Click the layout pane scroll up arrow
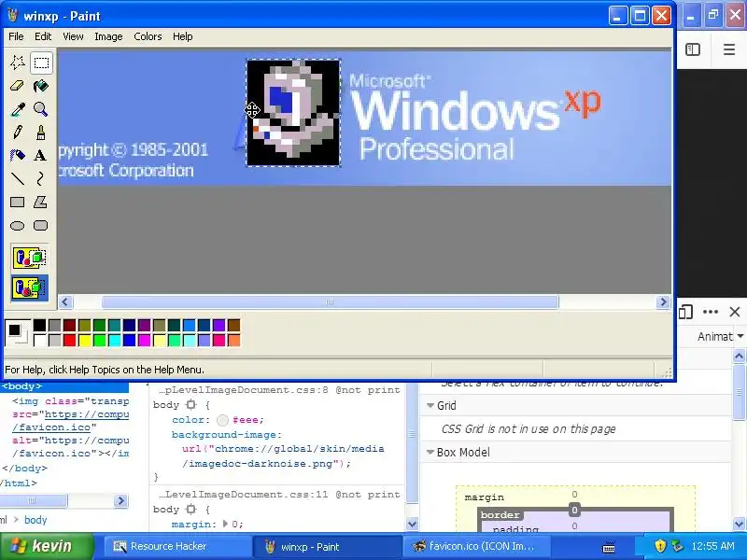 point(739,356)
